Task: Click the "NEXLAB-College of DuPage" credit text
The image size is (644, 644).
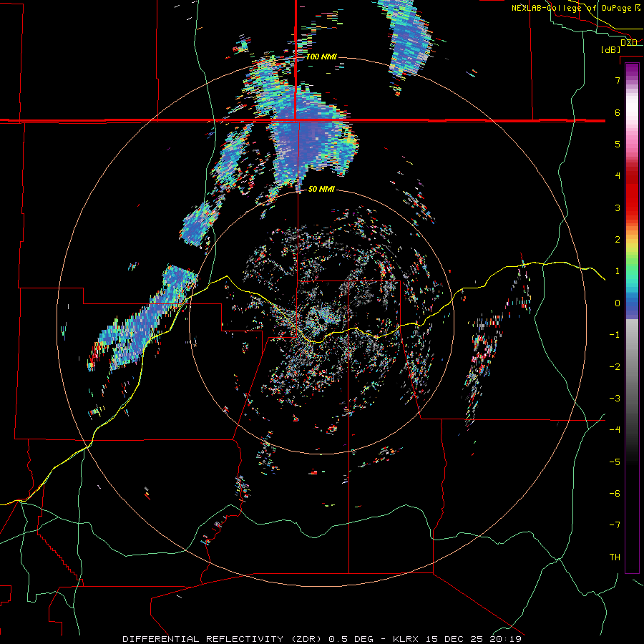Action: click(x=572, y=8)
